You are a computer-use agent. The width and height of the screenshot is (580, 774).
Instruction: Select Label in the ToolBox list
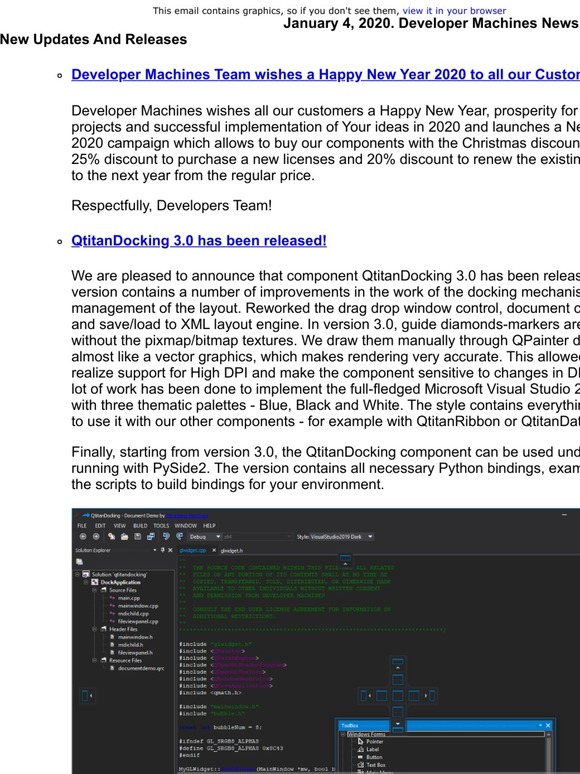click(x=373, y=749)
